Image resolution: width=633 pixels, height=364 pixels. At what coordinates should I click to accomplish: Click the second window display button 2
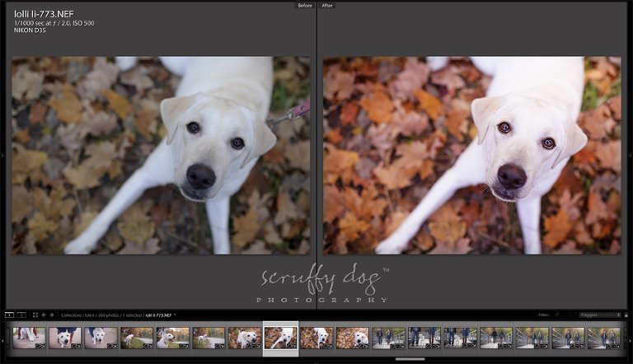click(x=21, y=315)
